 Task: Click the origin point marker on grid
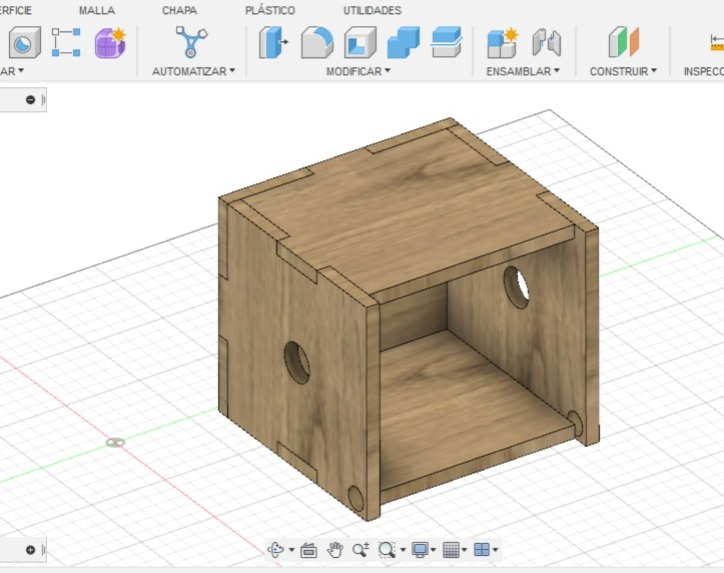click(115, 442)
